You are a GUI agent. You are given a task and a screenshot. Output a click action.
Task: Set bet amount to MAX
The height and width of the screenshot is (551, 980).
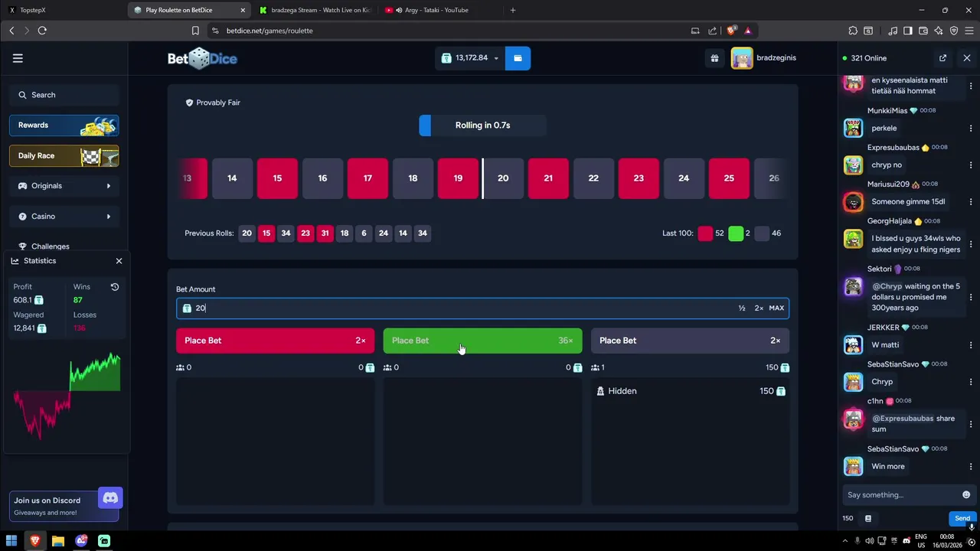[x=776, y=308]
